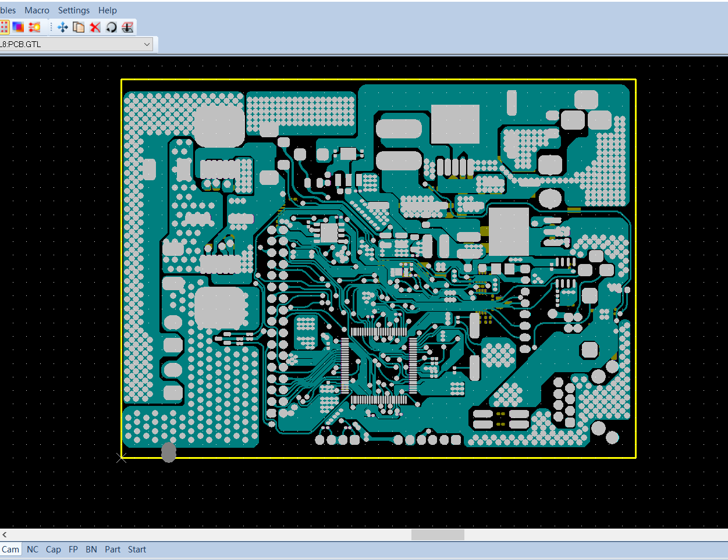Click the blue-magenta color fill icon
Screen dimensions: 728x560
click(x=19, y=27)
